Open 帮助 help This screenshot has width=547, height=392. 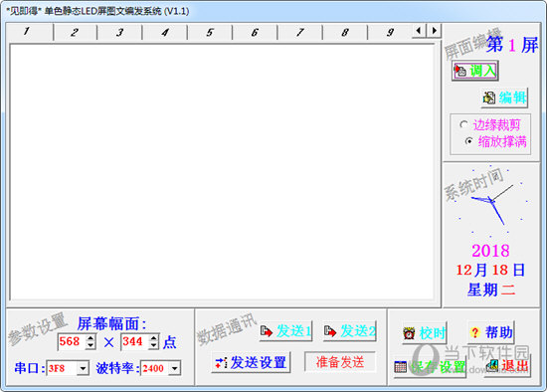[491, 332]
